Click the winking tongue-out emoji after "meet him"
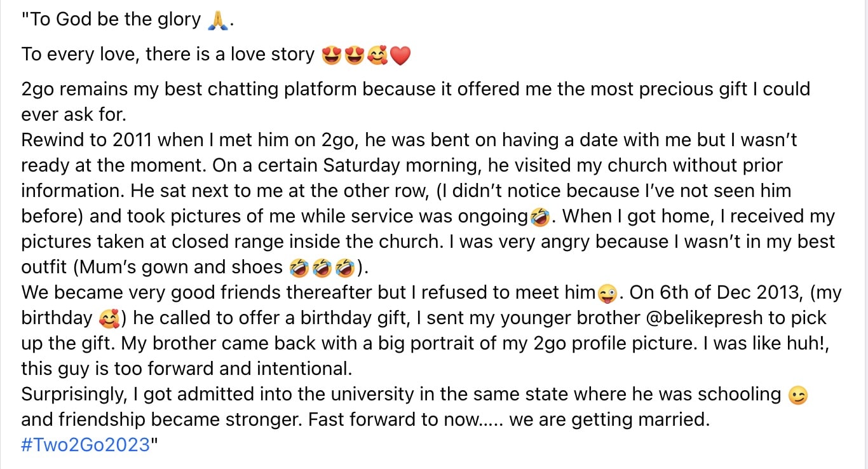The image size is (868, 469). coord(608,294)
